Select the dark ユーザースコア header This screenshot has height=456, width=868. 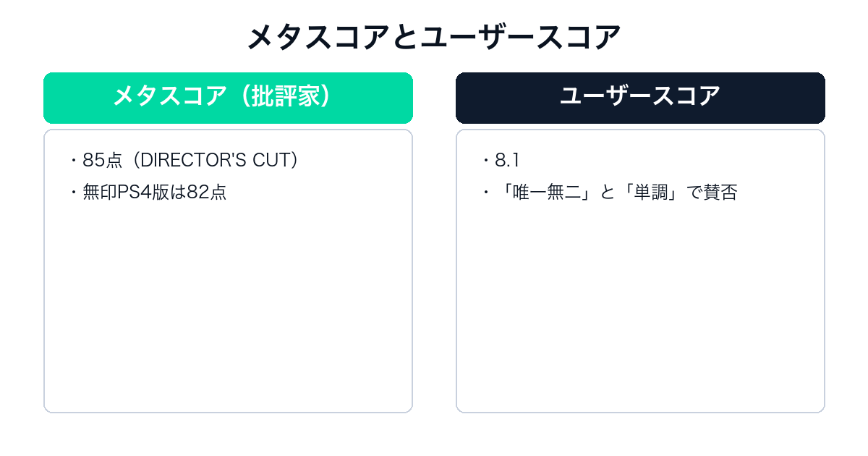(640, 98)
